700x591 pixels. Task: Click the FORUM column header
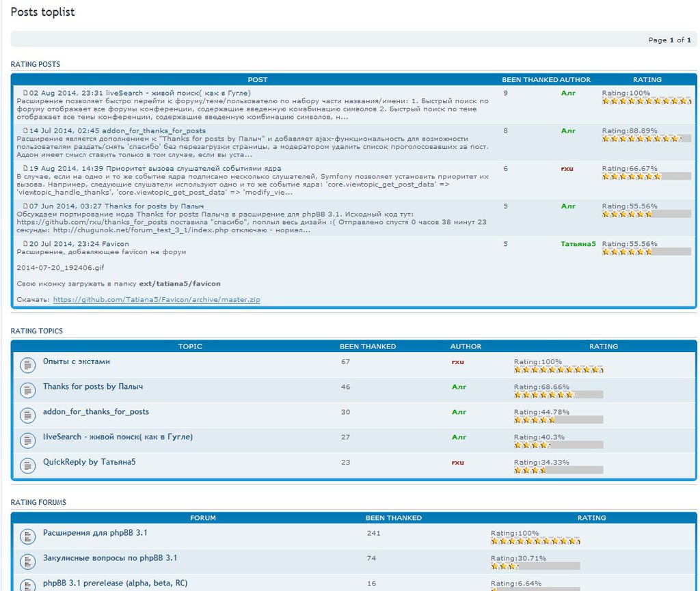[202, 518]
